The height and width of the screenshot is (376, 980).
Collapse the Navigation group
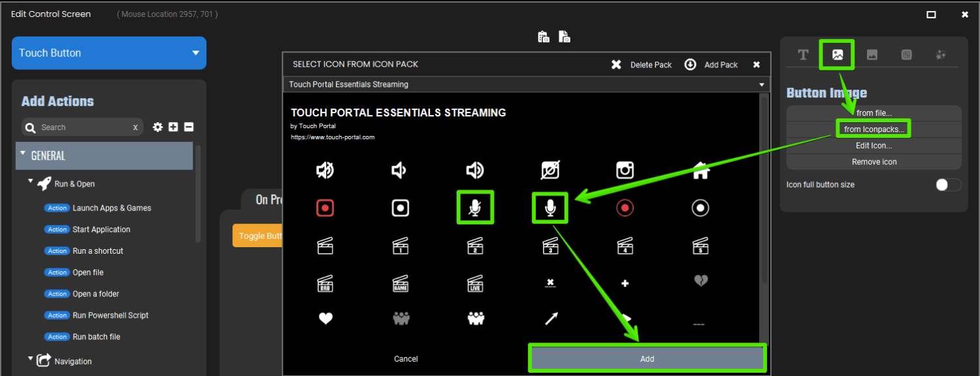point(31,358)
